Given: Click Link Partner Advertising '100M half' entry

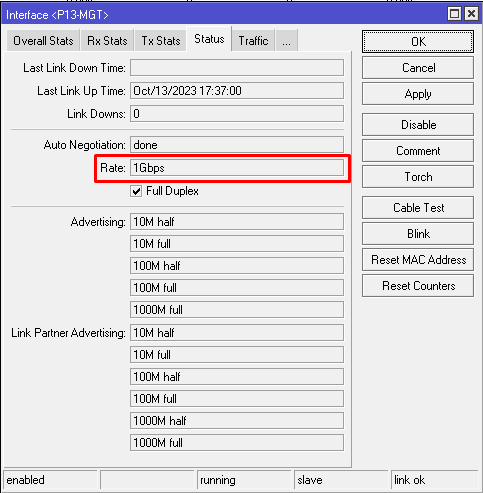Looking at the screenshot, I should pos(237,377).
